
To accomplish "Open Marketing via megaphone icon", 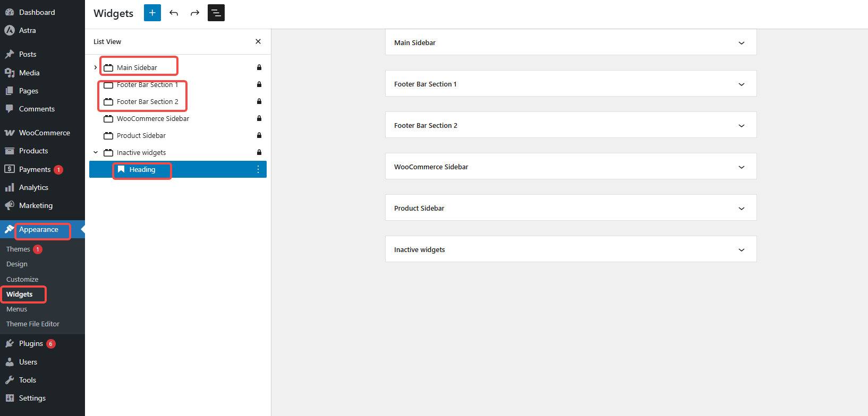I will (10, 206).
